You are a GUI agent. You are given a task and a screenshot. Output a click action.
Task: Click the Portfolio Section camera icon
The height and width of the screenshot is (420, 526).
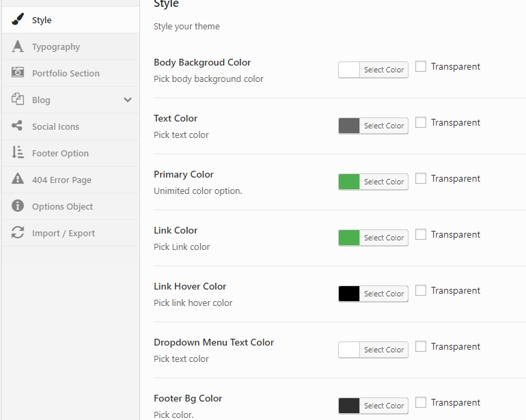pos(18,72)
